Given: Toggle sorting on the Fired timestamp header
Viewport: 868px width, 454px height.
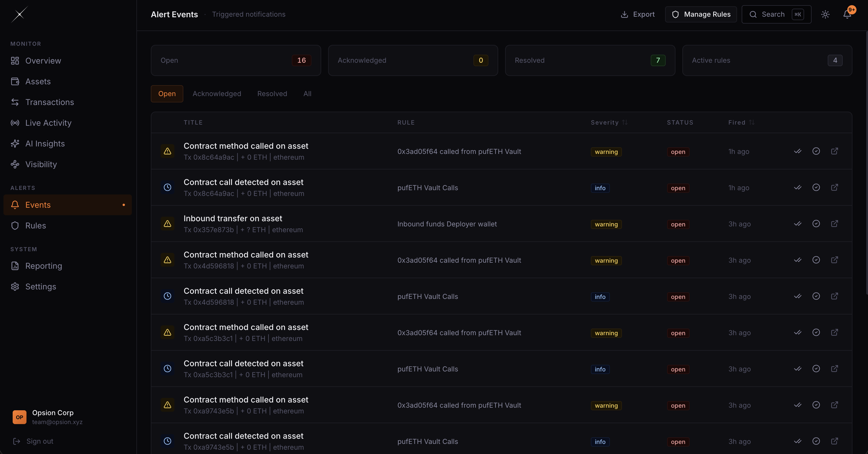Looking at the screenshot, I should 740,122.
